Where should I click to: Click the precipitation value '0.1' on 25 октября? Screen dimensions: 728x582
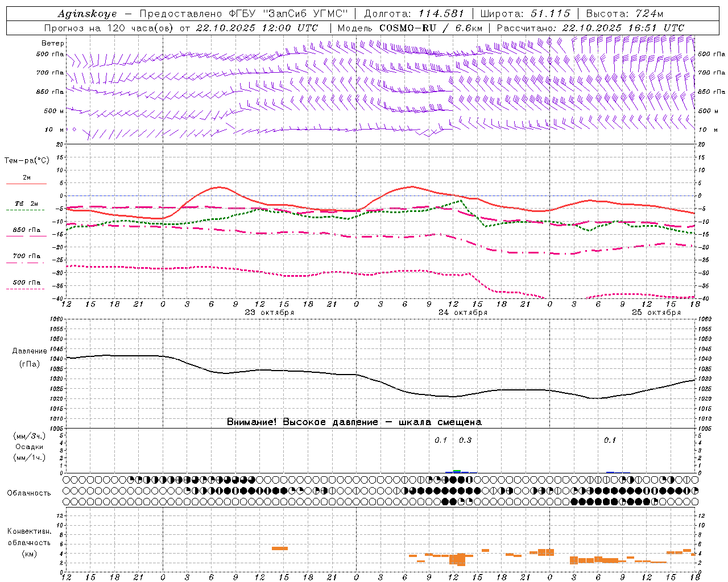pos(610,440)
